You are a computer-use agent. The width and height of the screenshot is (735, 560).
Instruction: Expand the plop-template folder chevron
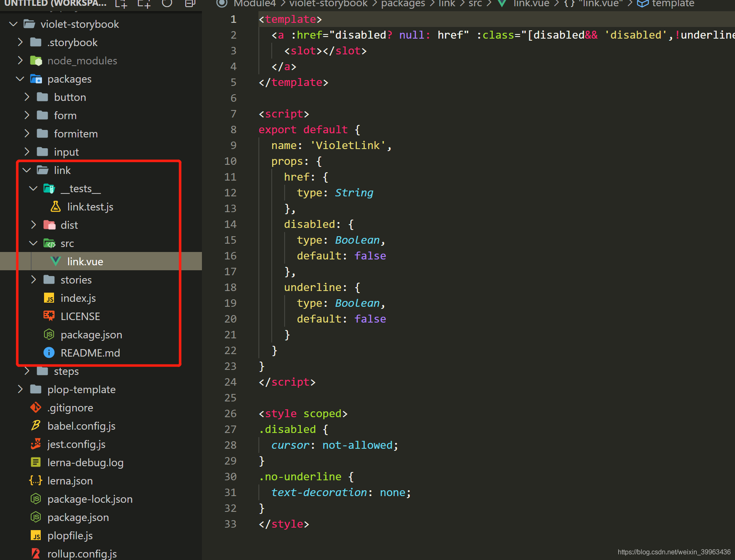20,389
